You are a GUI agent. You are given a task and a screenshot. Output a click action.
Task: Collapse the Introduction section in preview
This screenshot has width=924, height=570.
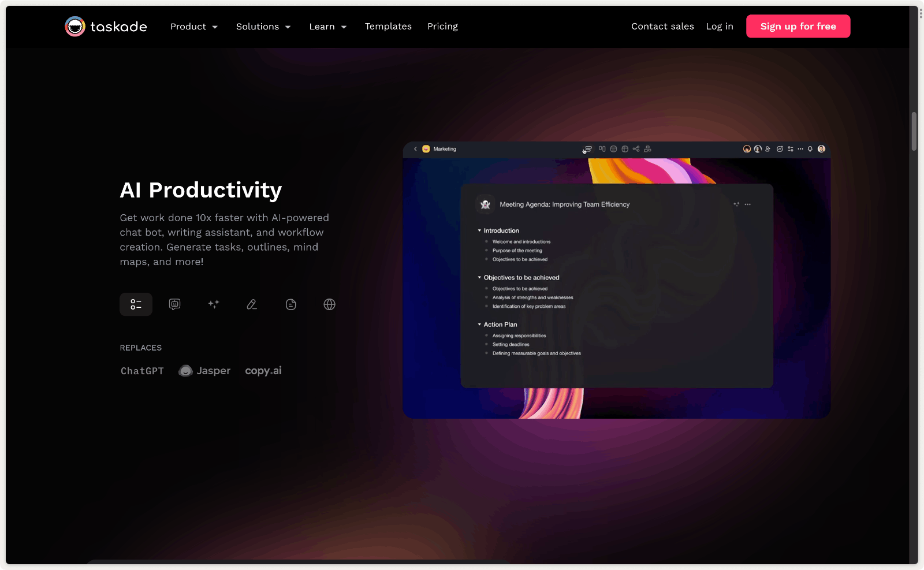(x=479, y=230)
